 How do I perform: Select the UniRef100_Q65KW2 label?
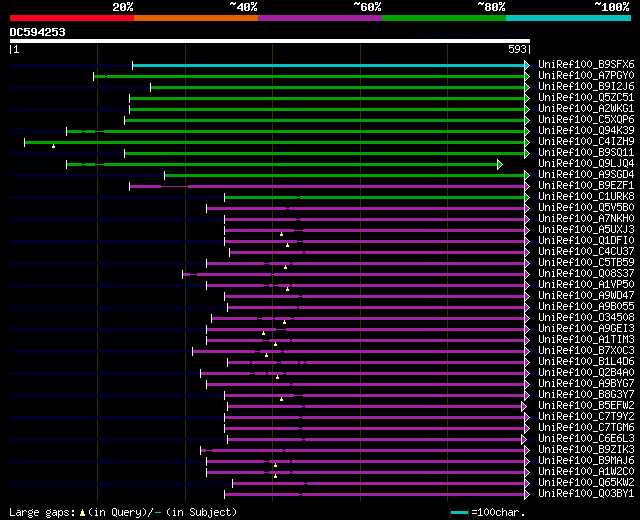[586, 483]
